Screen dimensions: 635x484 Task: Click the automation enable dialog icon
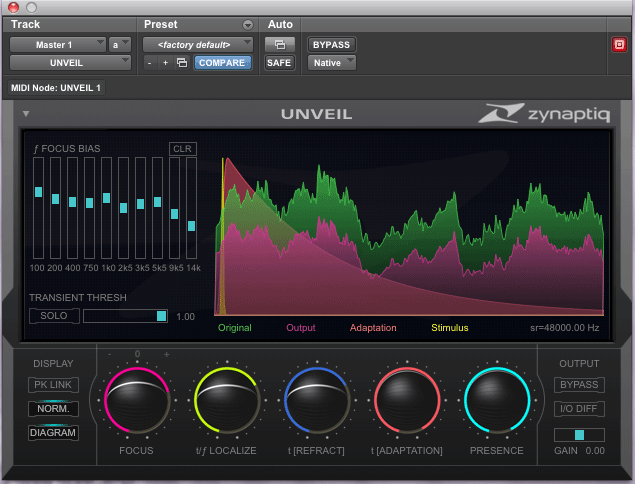279,45
